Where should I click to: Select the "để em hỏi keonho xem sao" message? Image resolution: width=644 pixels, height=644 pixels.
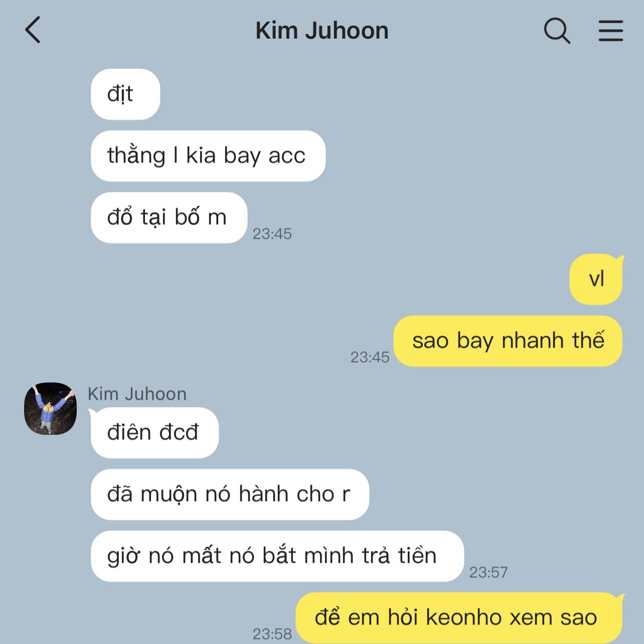(459, 618)
